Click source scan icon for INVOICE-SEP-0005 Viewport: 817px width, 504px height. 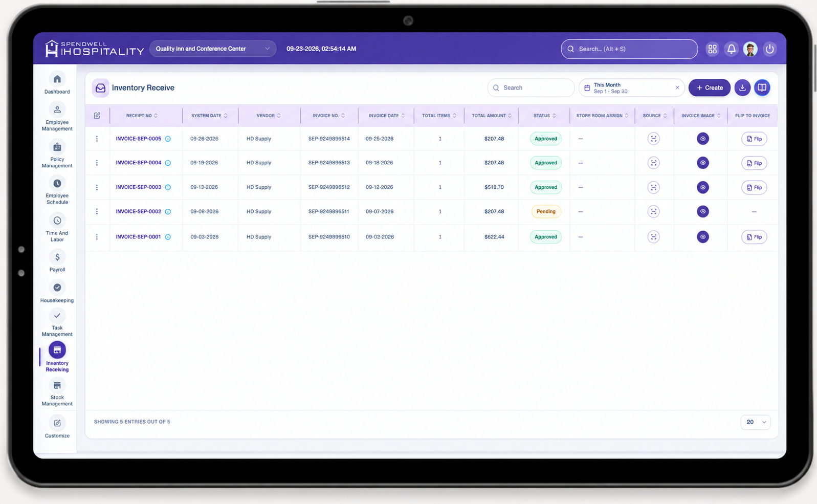(653, 139)
